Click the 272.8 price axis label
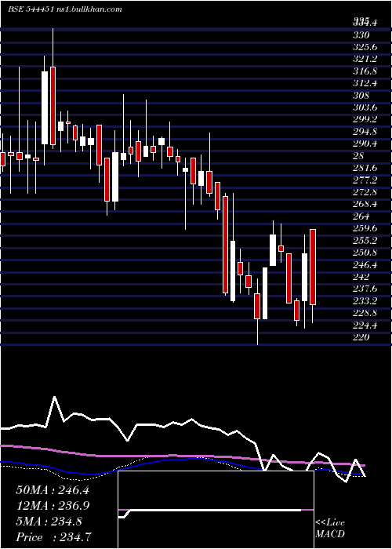Viewport: 392px width, 549px height. [365, 192]
